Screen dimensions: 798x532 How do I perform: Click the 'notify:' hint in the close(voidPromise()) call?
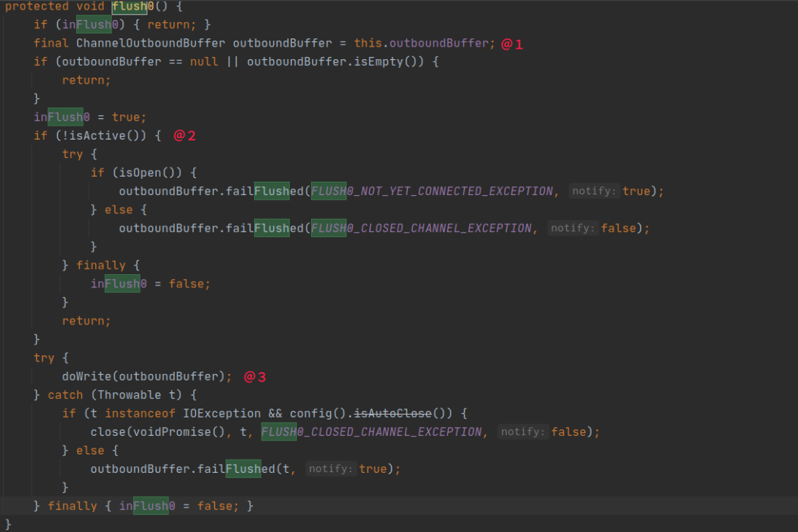(x=522, y=432)
